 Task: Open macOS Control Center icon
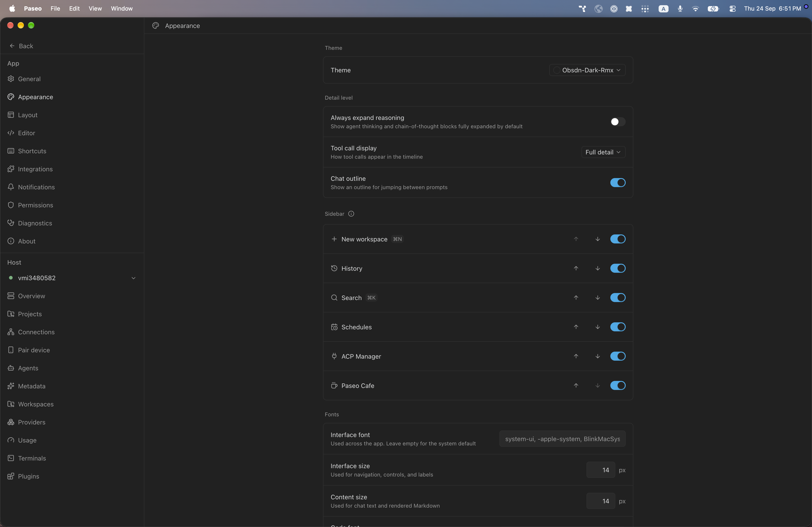732,9
